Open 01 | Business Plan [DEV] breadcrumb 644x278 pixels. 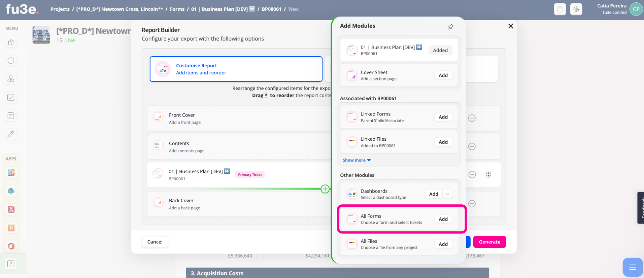pyautogui.click(x=223, y=9)
